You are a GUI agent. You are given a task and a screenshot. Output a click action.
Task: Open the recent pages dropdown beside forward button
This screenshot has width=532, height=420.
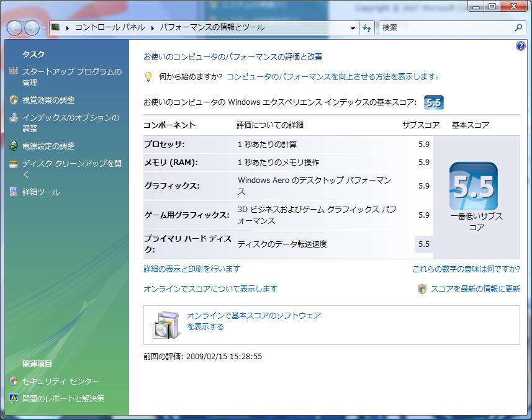point(45,28)
